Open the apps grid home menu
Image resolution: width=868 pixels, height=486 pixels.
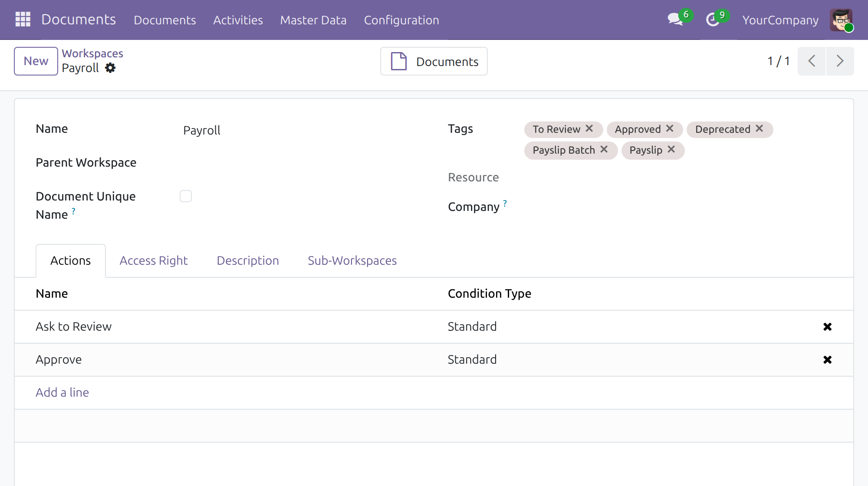(x=23, y=20)
